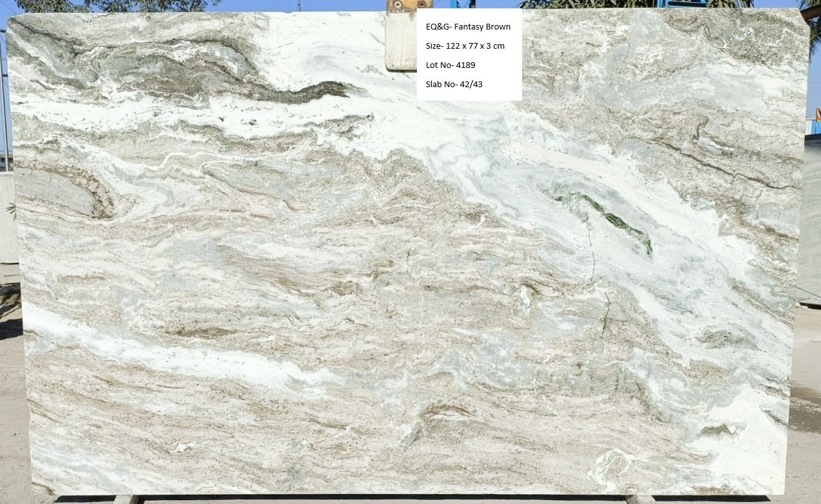
Task: Click the sandy ground left of the slab
Action: [x=12, y=398]
